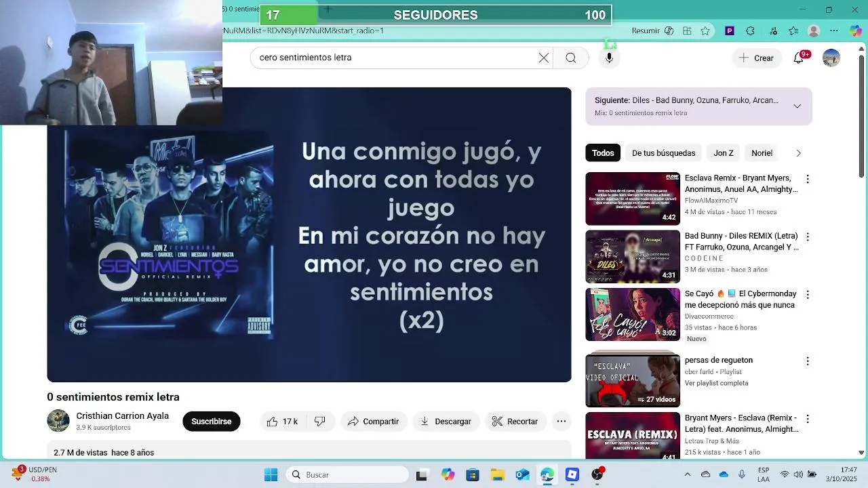Open options for Bryant Myers Esclava Letra
868x488 pixels.
[807, 419]
